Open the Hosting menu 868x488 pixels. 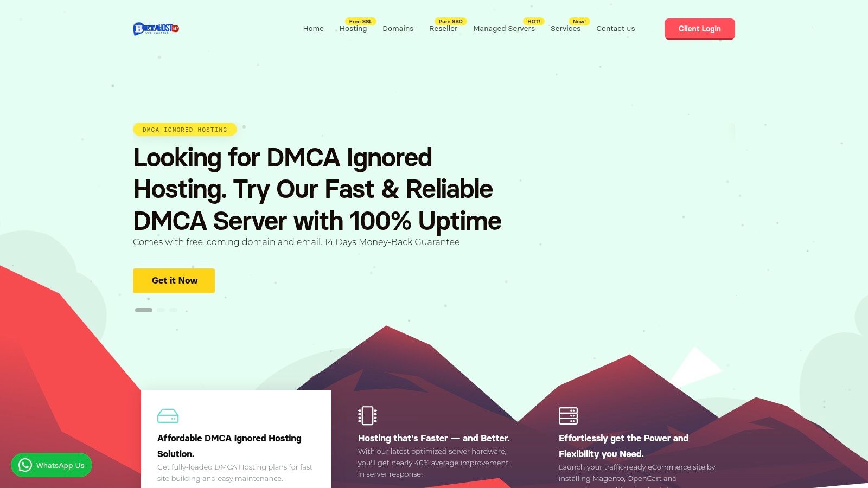click(353, 29)
